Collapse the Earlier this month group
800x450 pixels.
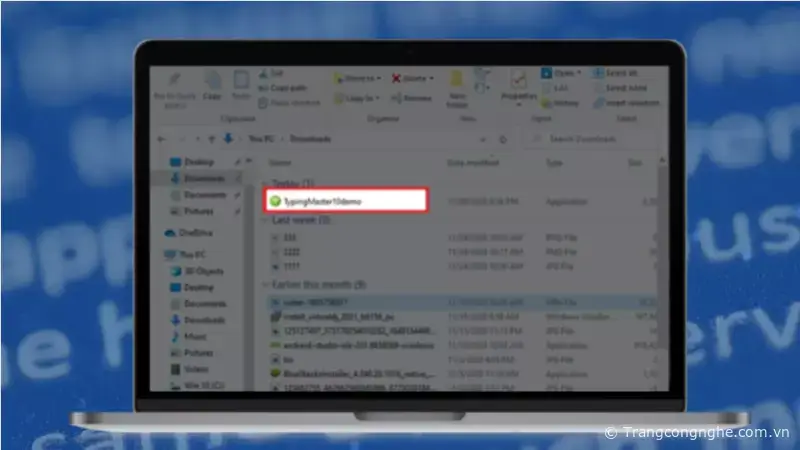(x=263, y=283)
